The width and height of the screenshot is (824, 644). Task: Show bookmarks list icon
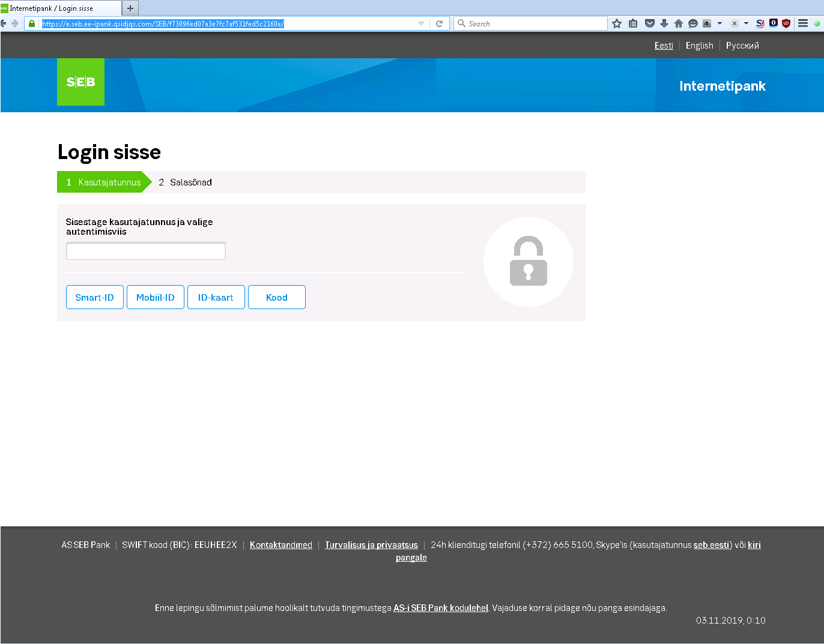coord(633,23)
